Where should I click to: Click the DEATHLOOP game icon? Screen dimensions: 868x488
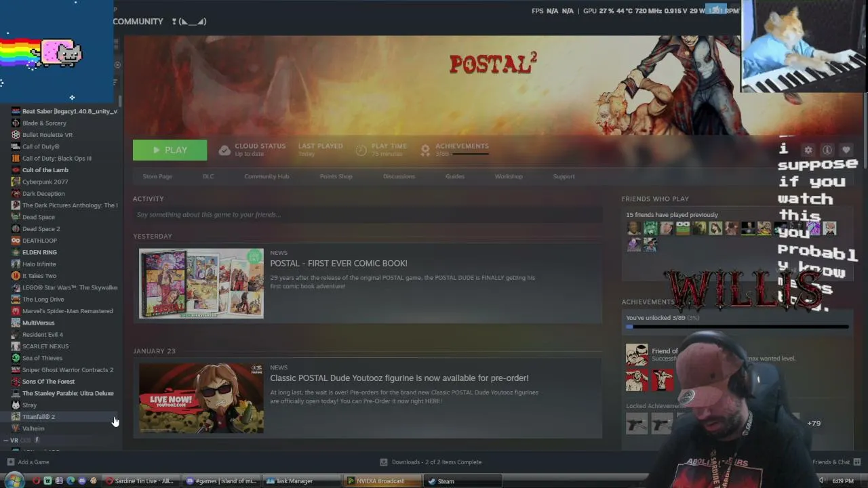coord(16,241)
